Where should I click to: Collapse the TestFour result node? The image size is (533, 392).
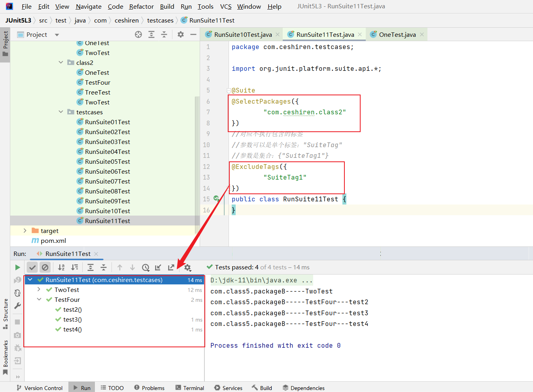pos(39,299)
